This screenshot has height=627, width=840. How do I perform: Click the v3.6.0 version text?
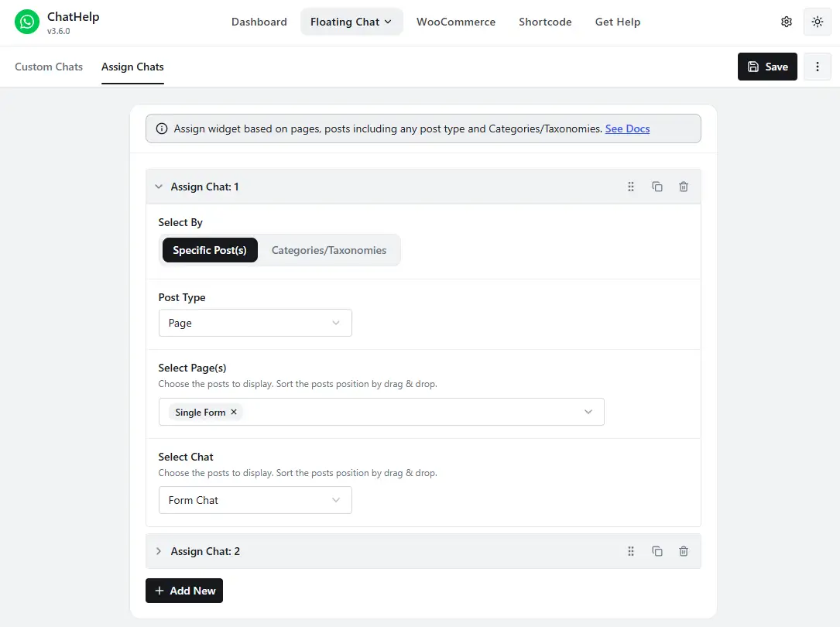click(58, 31)
